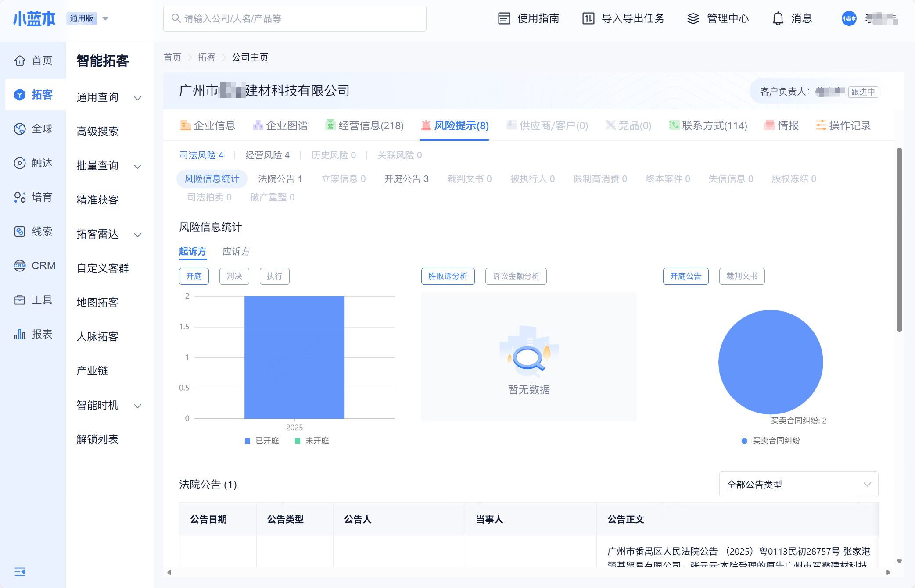The image size is (915, 588).
Task: Click the 报表 chart sidebar icon
Action: tap(20, 334)
